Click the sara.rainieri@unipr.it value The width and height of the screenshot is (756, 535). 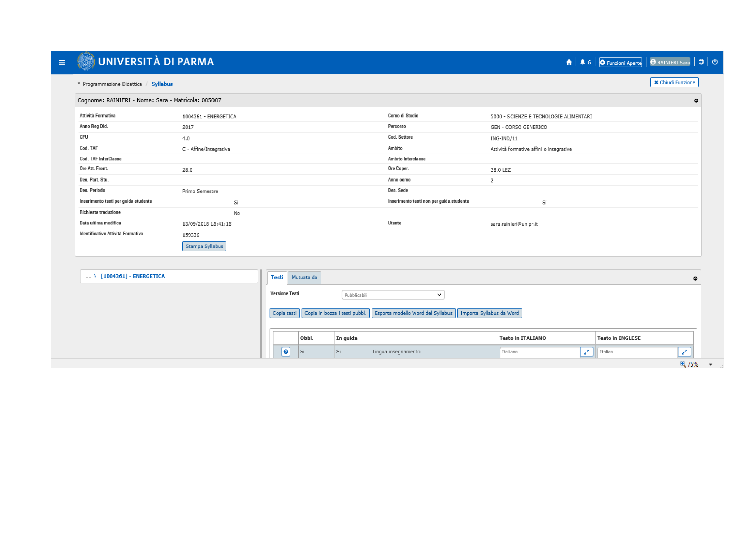click(x=514, y=224)
